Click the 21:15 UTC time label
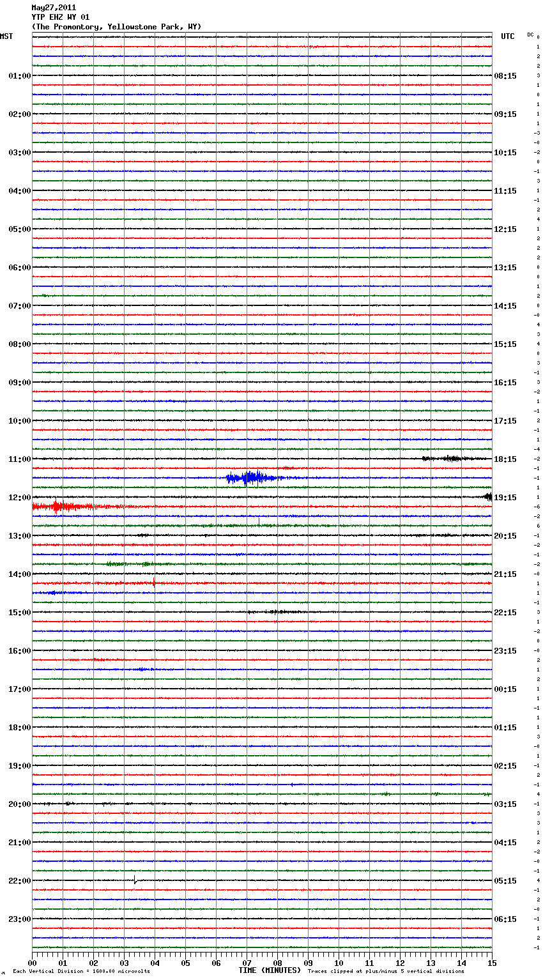The image size is (543, 980). click(505, 574)
